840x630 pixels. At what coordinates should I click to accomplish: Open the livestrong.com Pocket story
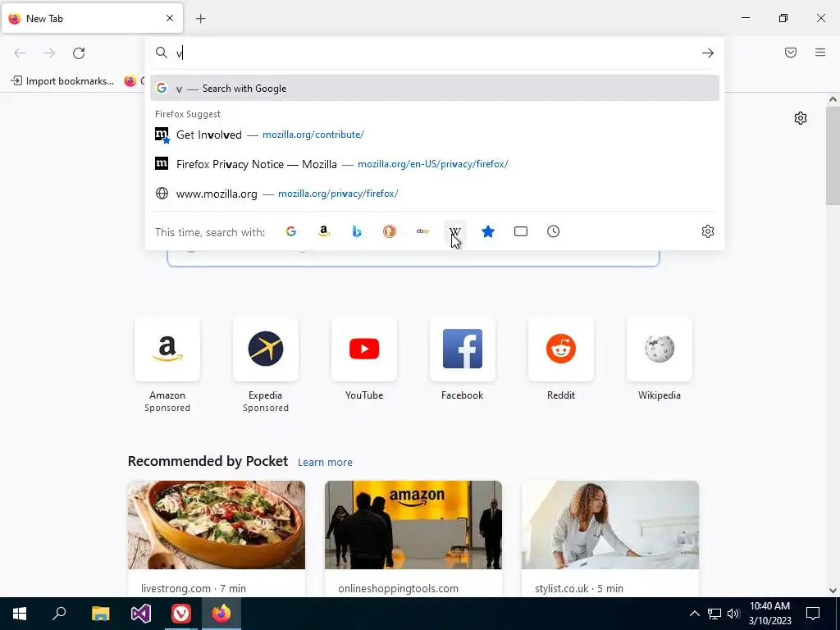pos(217,538)
